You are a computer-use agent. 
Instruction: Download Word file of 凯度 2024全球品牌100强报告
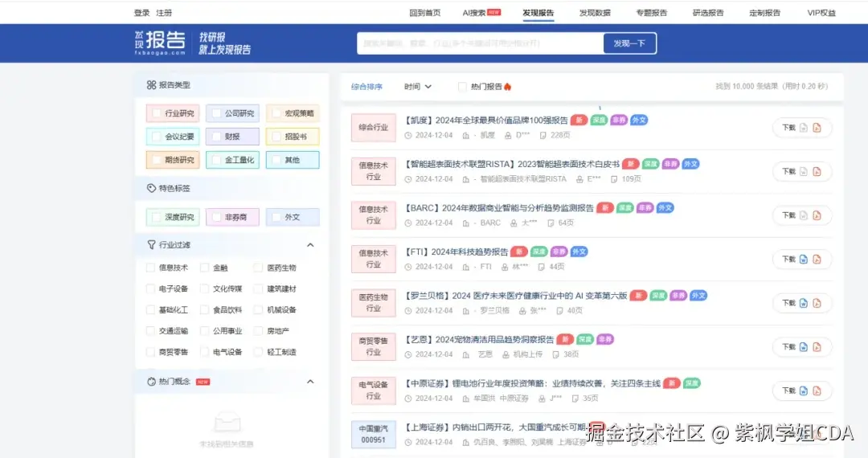coord(803,128)
